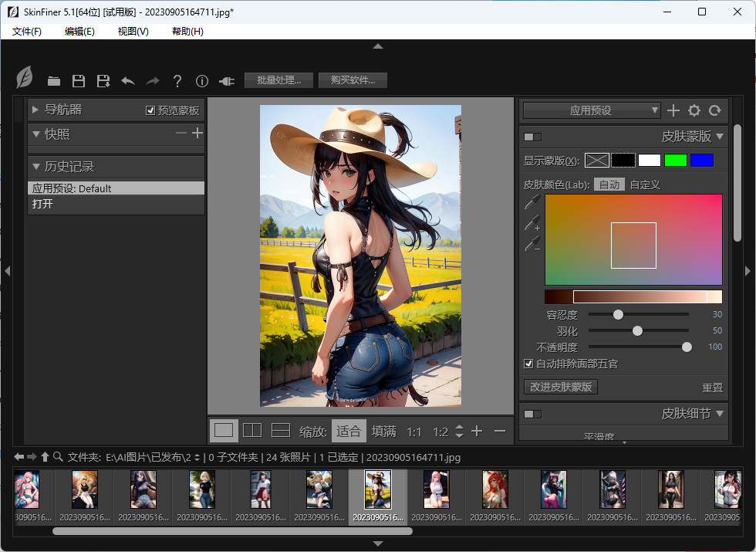Collapse the 历史记录 panel
Screen dimensions: 756x552
[35, 167]
